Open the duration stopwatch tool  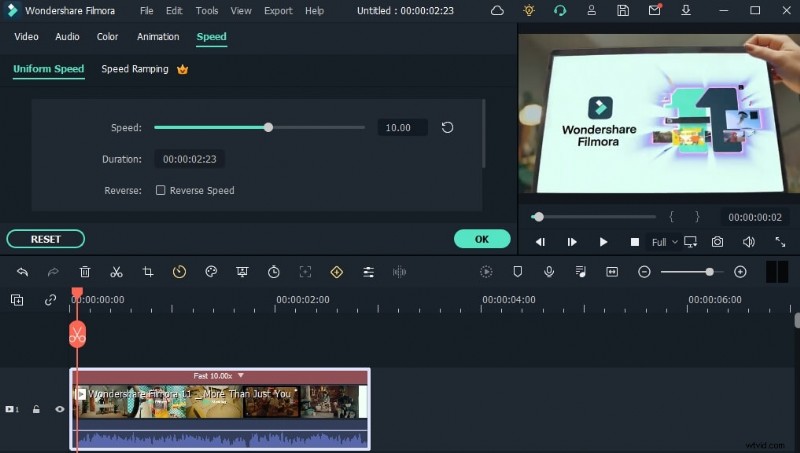pos(273,272)
